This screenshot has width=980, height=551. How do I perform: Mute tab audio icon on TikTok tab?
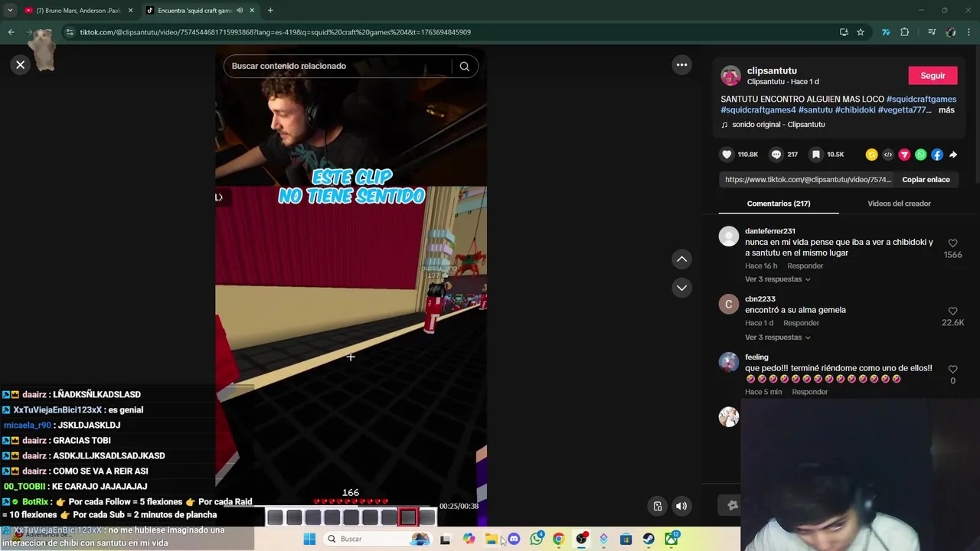click(x=240, y=11)
